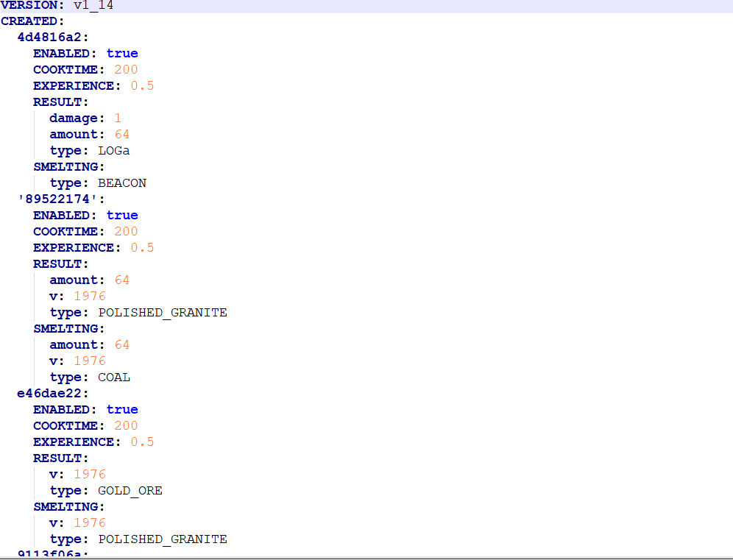Click true value of ENABLED under 4d4816a2
Image resolution: width=733 pixels, height=560 pixels.
(x=122, y=53)
